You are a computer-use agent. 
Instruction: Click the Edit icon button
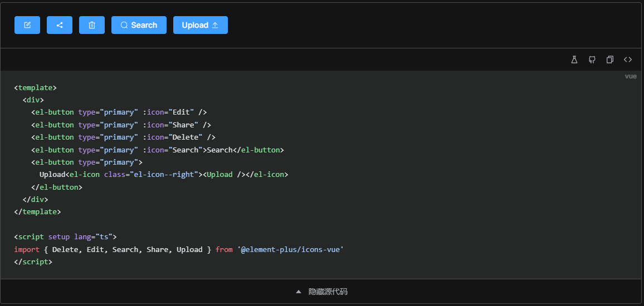point(27,25)
